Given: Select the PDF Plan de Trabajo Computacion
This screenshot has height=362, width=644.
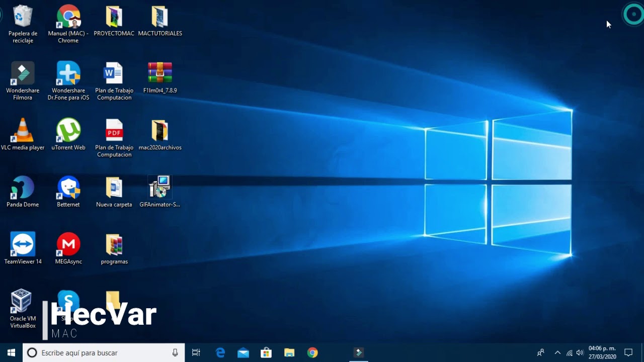Looking at the screenshot, I should pyautogui.click(x=114, y=138).
